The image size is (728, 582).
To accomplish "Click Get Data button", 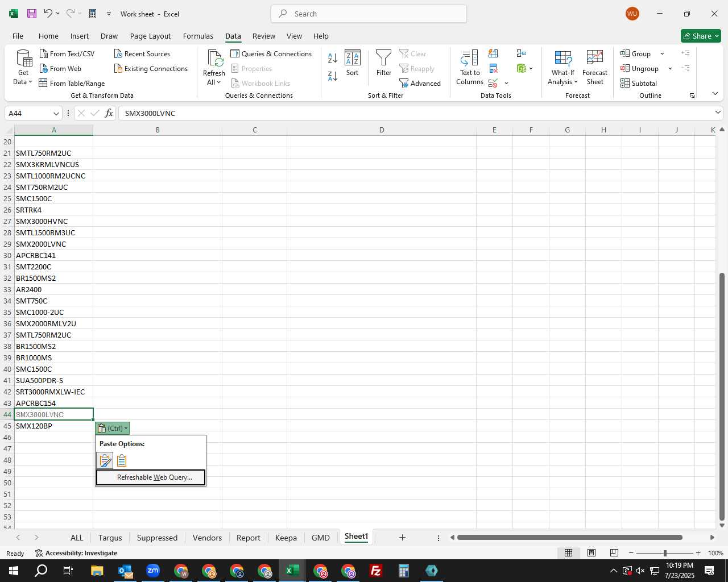I will [23, 68].
